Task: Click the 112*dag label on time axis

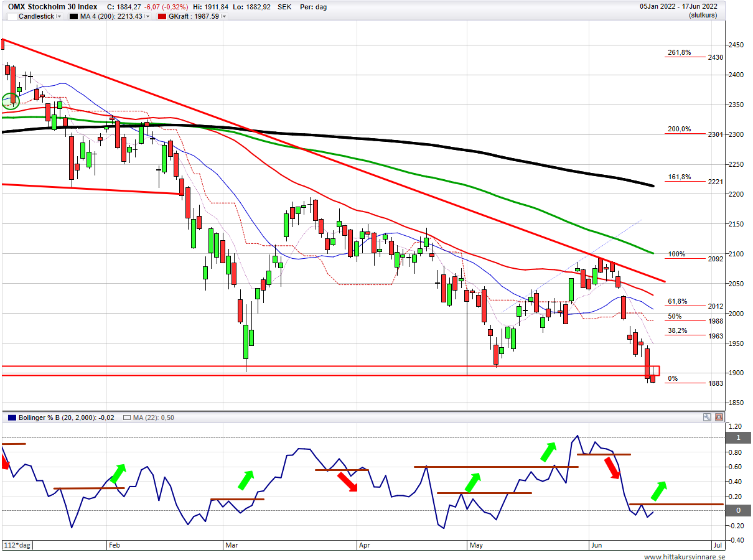Action: [16, 544]
